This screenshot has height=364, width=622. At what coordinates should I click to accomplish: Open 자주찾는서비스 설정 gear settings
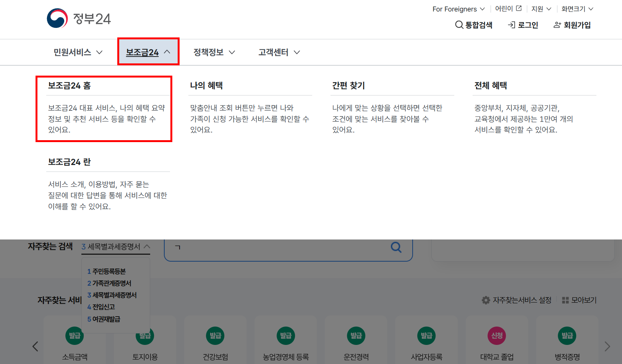pos(517,300)
